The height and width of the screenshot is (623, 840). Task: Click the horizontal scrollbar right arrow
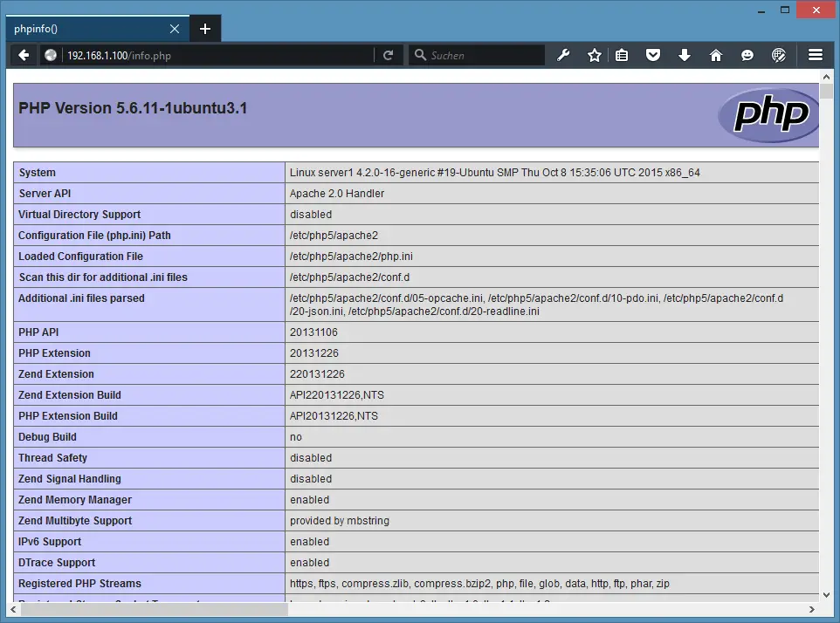point(811,609)
